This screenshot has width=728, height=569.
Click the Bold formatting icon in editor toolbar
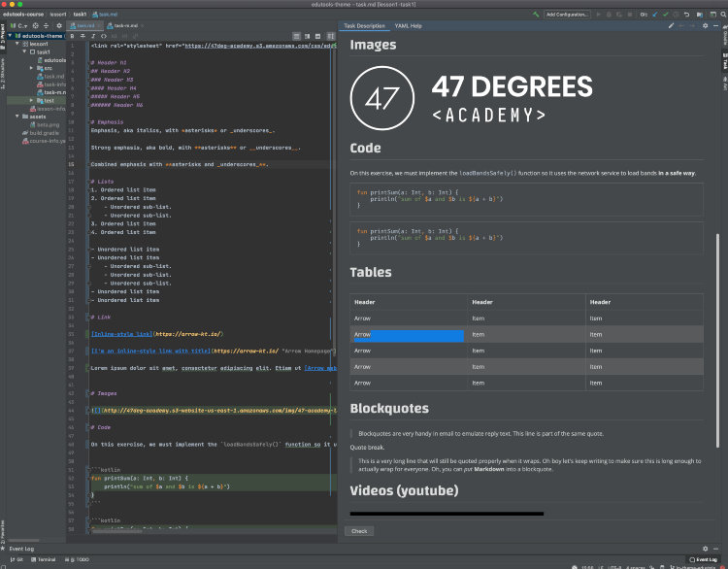tap(72, 36)
